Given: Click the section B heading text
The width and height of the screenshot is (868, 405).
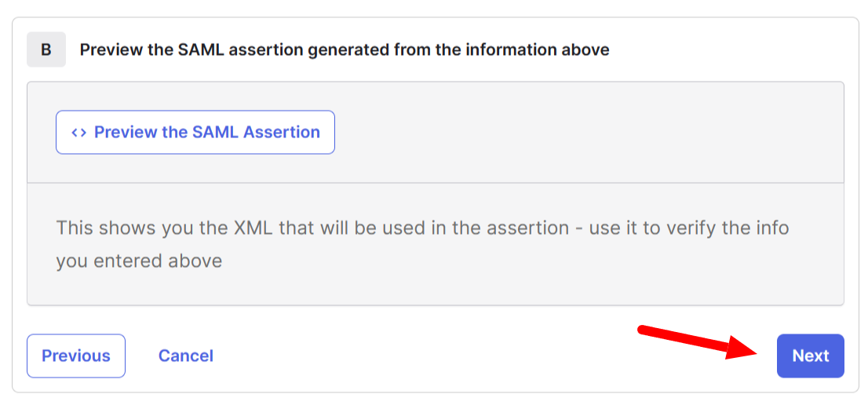Looking at the screenshot, I should pos(345,49).
